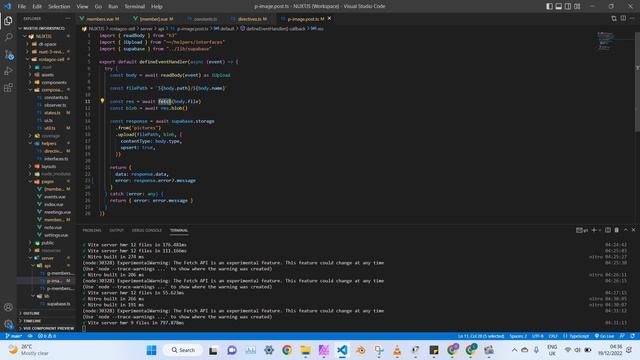Open the Run and Debug view
Viewport: 640px width, 360px height.
click(8, 71)
